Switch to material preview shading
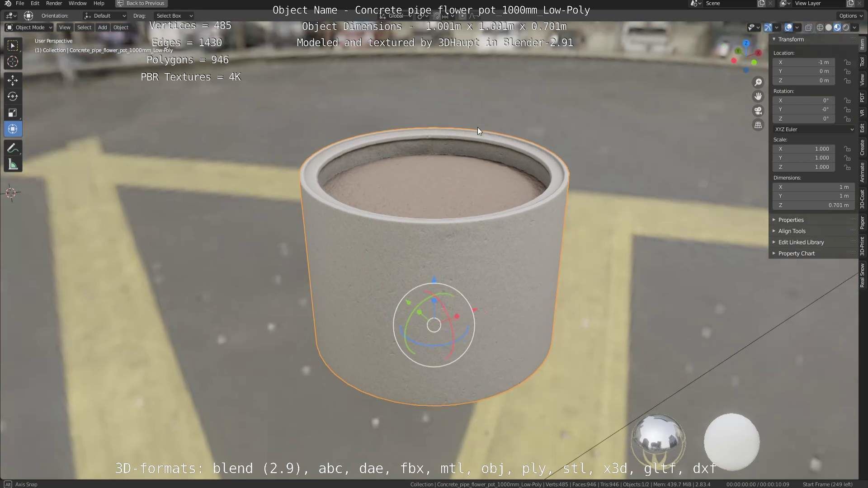 coord(837,28)
